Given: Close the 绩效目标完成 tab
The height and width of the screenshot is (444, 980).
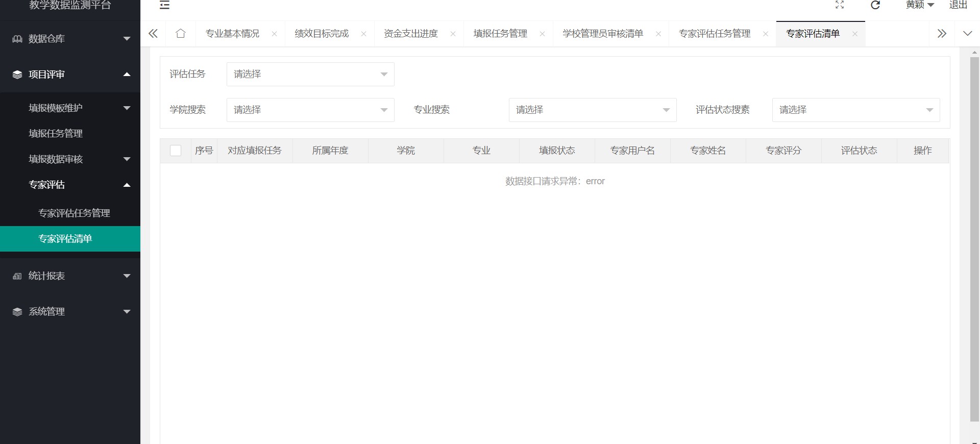Looking at the screenshot, I should click(363, 34).
